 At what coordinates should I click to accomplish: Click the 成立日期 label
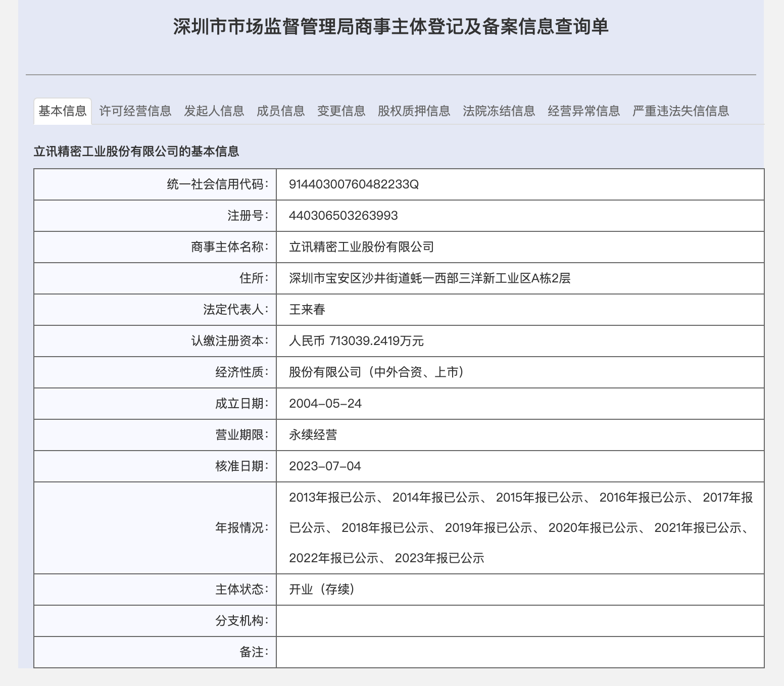pyautogui.click(x=241, y=404)
